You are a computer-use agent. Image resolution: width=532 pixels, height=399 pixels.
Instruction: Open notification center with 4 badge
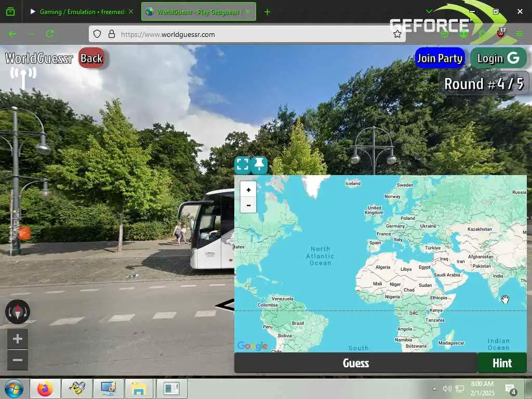tap(511, 389)
